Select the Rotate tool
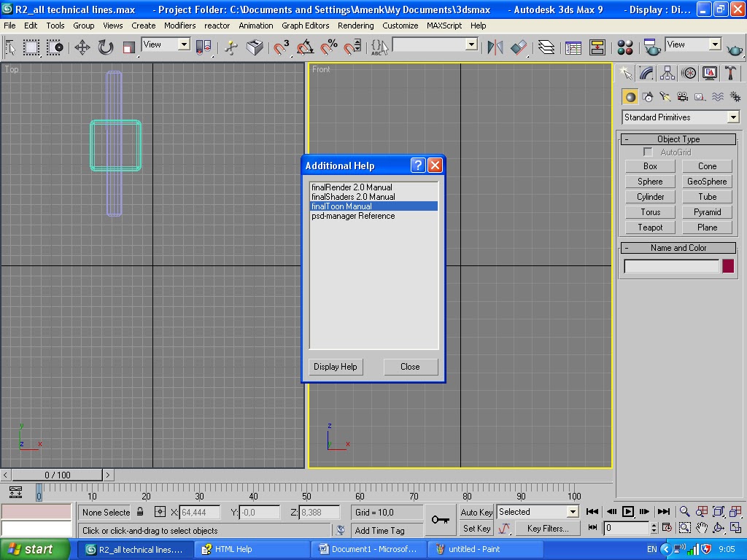Screen dimensions: 747x560 click(106, 47)
